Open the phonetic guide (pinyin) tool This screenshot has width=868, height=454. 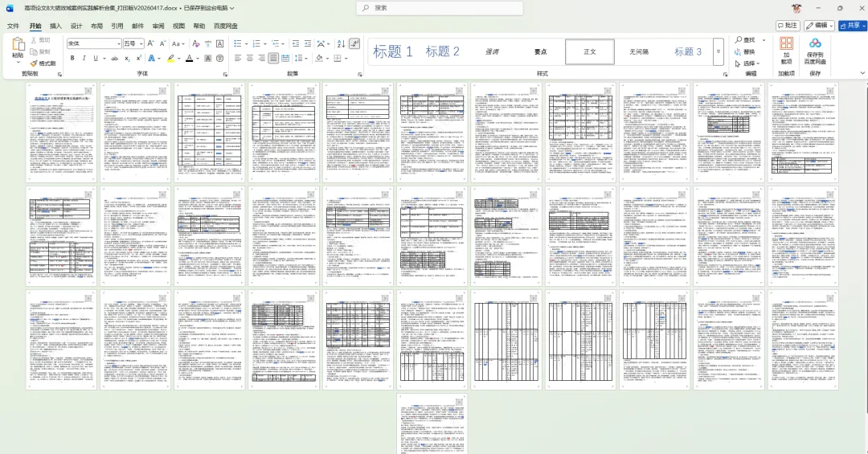[x=208, y=43]
